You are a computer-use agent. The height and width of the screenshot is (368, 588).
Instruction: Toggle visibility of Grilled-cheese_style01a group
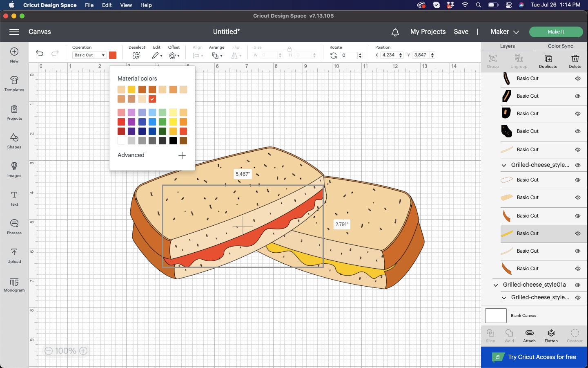[577, 285]
